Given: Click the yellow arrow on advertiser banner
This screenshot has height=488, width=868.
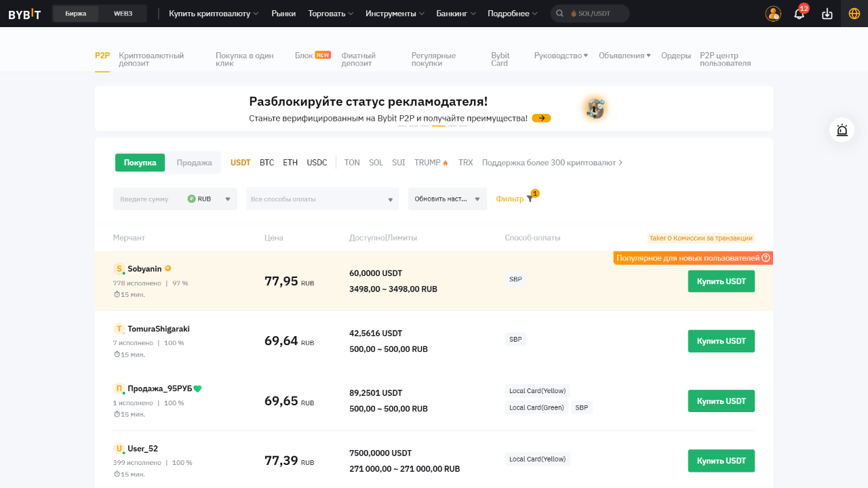Looking at the screenshot, I should tap(541, 118).
